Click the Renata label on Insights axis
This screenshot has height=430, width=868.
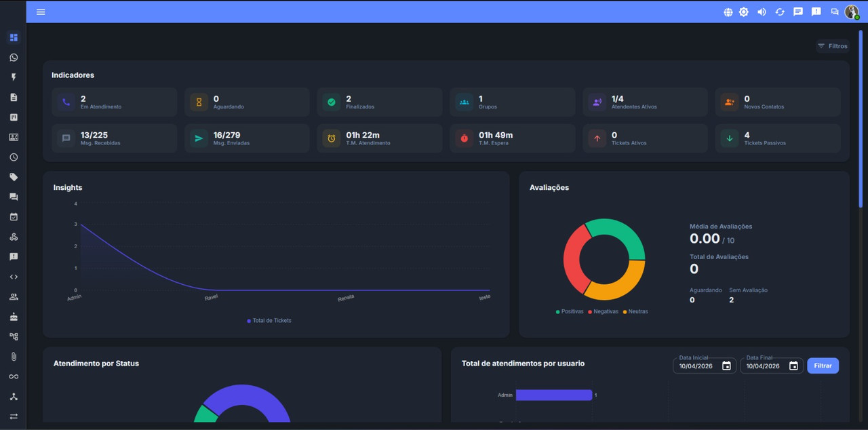pyautogui.click(x=346, y=298)
